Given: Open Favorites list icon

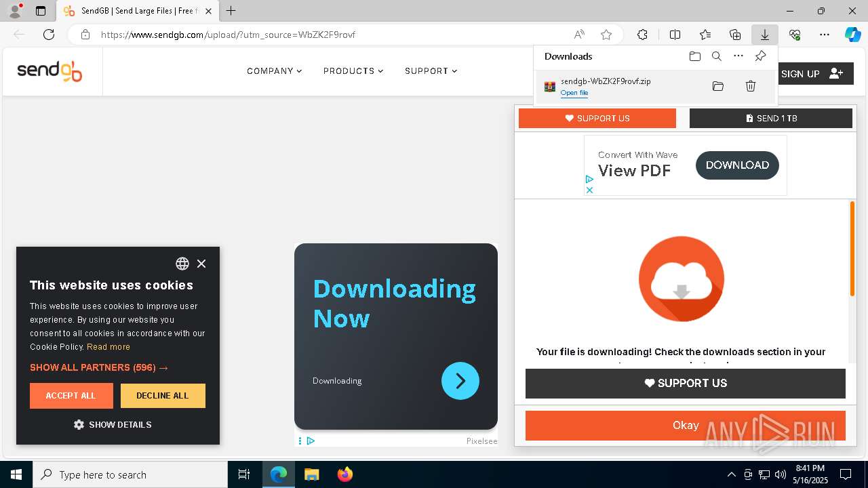Looking at the screenshot, I should 705,35.
